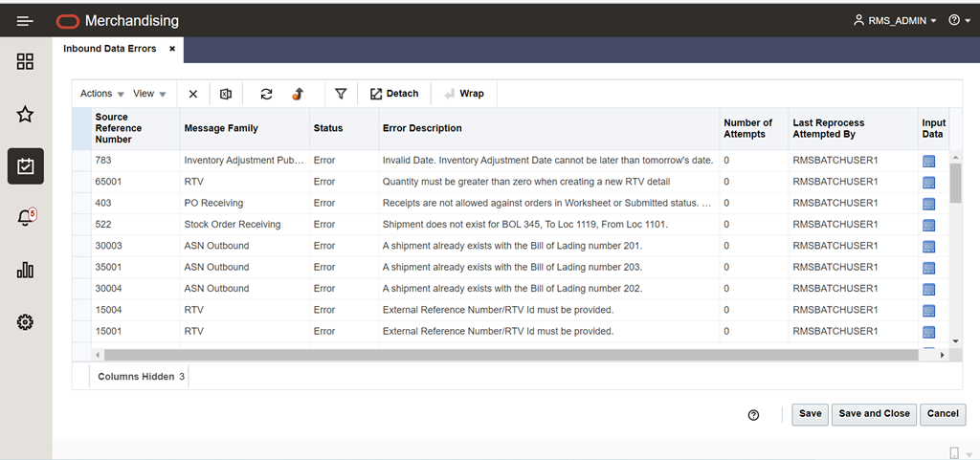The image size is (980, 460).
Task: Click the Refresh table icon
Action: coord(266,94)
